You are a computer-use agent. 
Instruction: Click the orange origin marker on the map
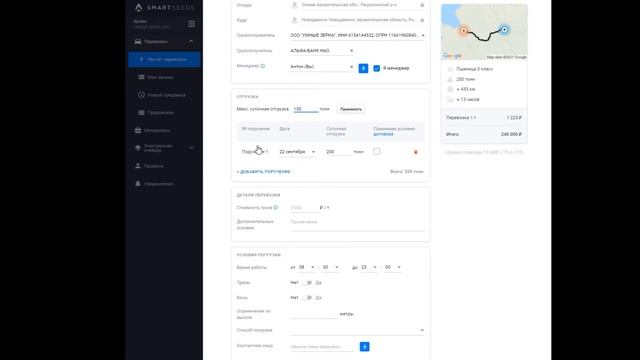(x=464, y=31)
